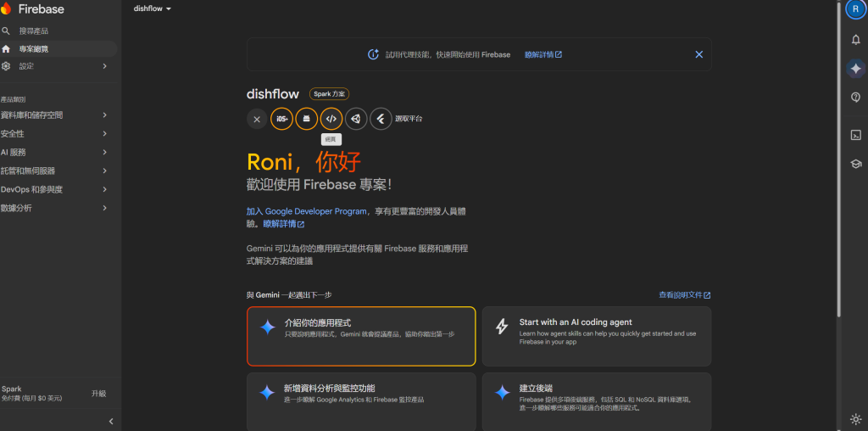Image resolution: width=868 pixels, height=431 pixels.
Task: Open the 介紹你的應用程式 card
Action: (361, 336)
